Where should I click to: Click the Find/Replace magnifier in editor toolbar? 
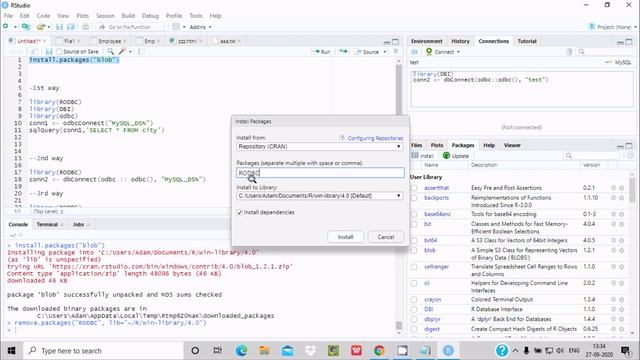coord(111,51)
